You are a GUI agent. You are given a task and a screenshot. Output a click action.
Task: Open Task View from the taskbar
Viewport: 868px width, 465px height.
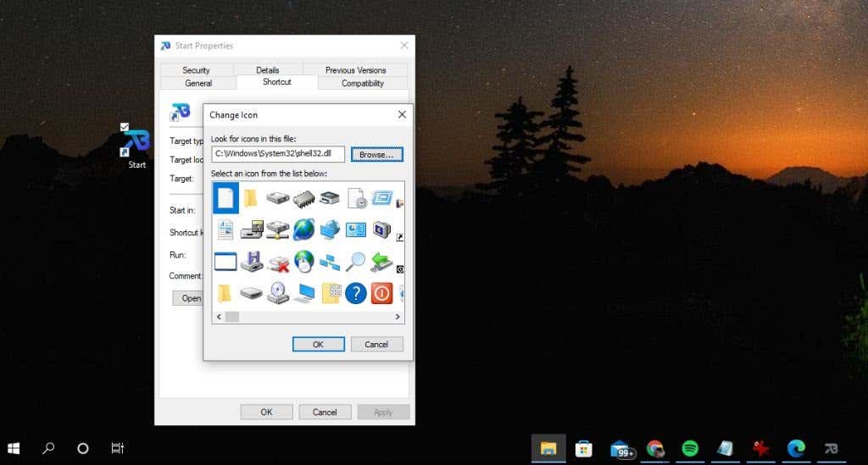coord(117,448)
